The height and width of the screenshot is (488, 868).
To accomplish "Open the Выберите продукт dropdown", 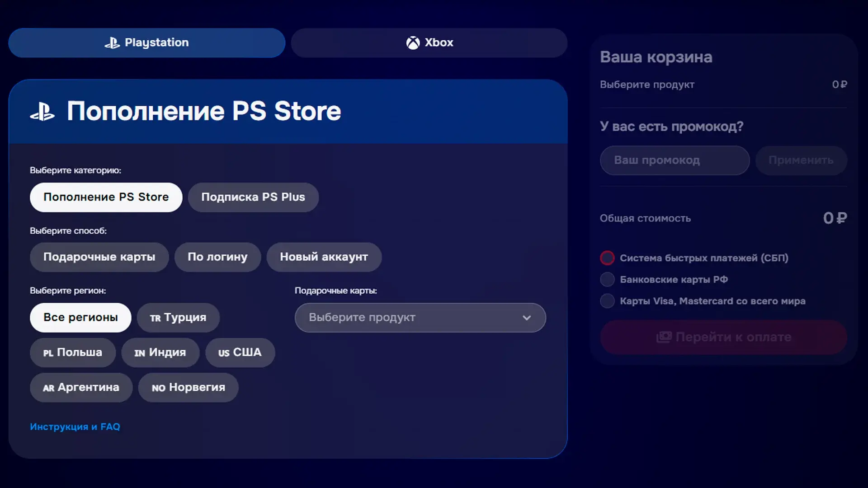I will 420,318.
